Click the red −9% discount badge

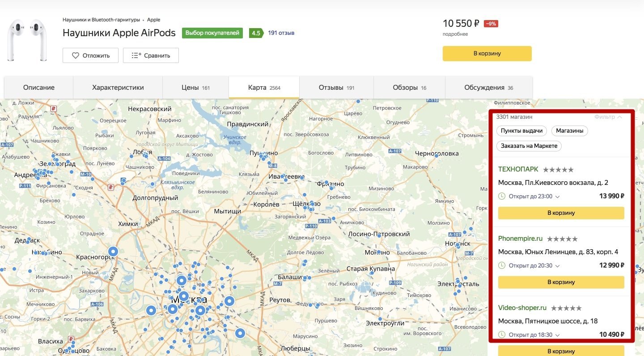tap(491, 24)
